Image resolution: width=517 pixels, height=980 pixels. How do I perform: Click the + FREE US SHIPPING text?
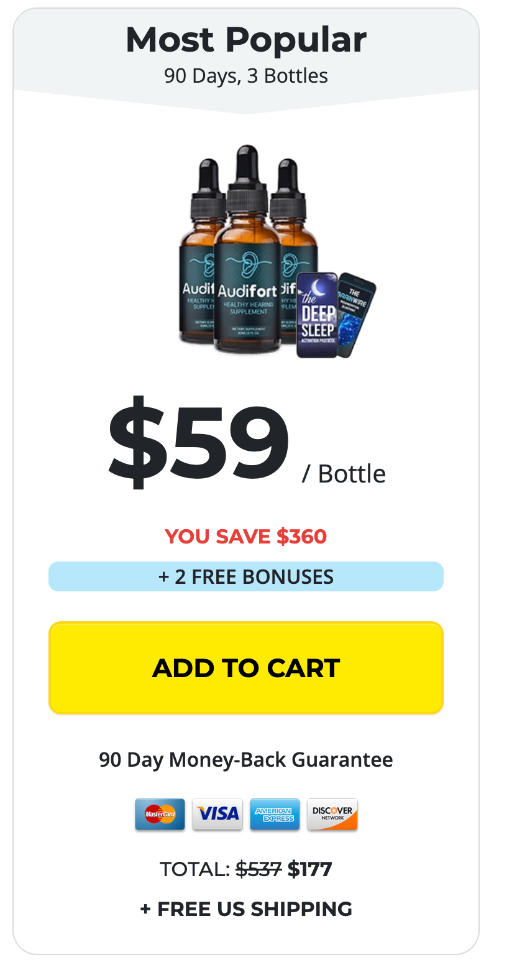(246, 908)
